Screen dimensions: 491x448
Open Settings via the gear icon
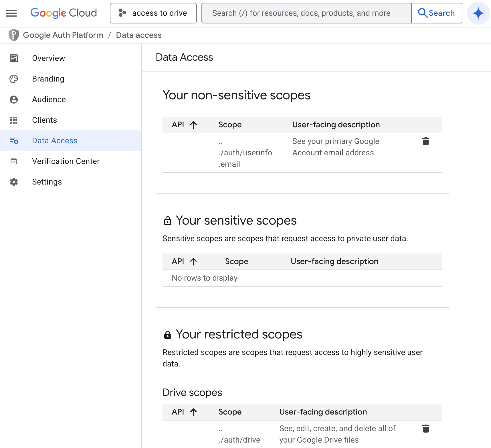click(x=13, y=182)
